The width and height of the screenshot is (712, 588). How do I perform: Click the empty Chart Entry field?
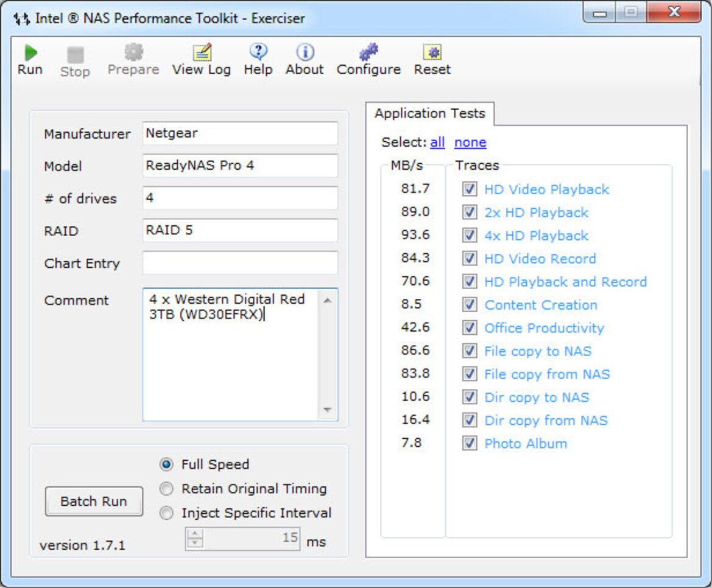tap(240, 263)
